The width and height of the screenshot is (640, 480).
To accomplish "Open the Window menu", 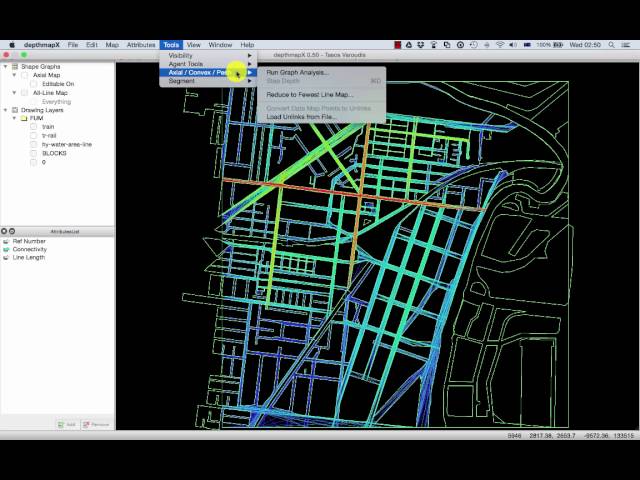I will (x=220, y=45).
